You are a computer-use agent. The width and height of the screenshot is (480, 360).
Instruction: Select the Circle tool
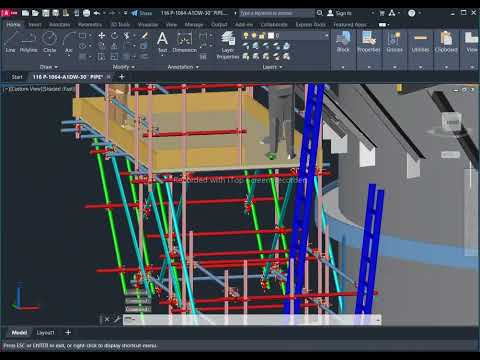pyautogui.click(x=50, y=42)
